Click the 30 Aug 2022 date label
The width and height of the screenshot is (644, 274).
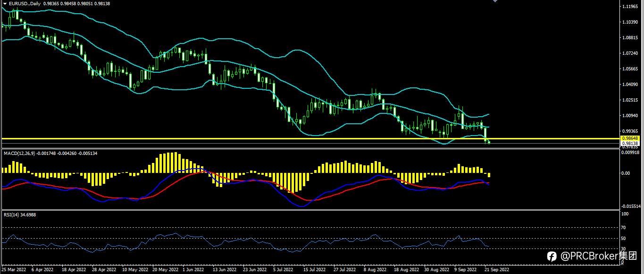[x=436, y=270]
